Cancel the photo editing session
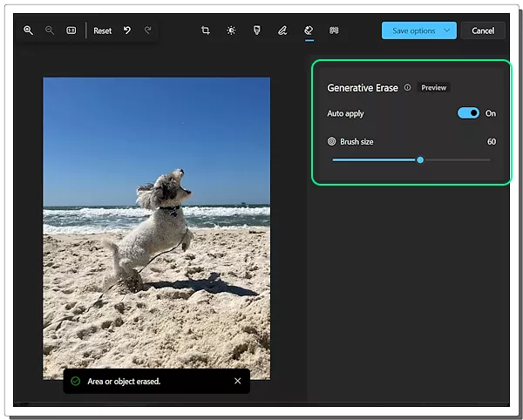The width and height of the screenshot is (523, 420). click(483, 30)
